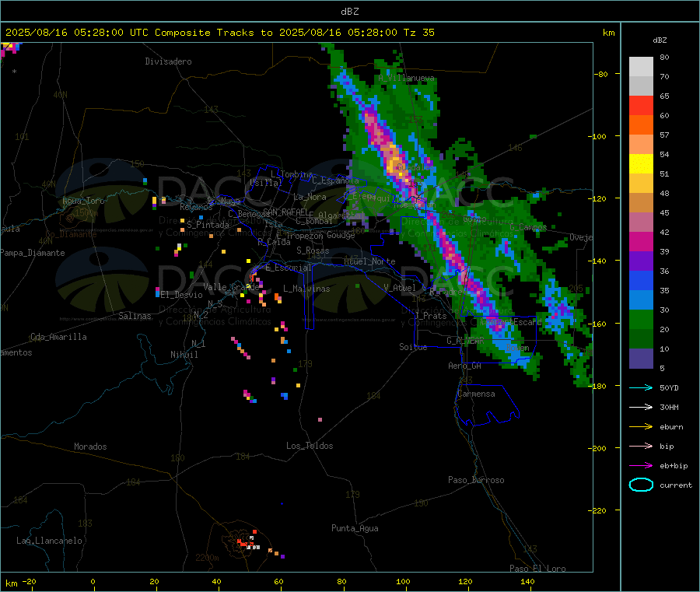This screenshot has width=700, height=592.
Task: Click the 'Salinas' map label
Action: (135, 316)
